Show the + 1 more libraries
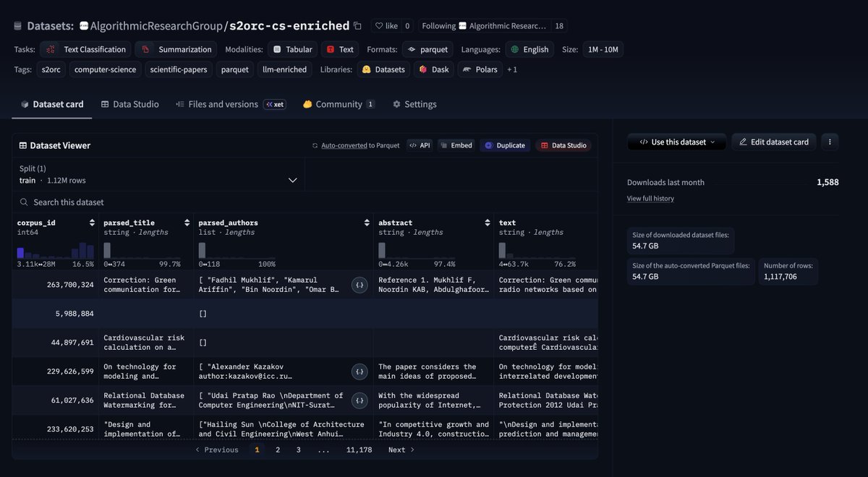Image resolution: width=868 pixels, height=477 pixels. (x=512, y=69)
